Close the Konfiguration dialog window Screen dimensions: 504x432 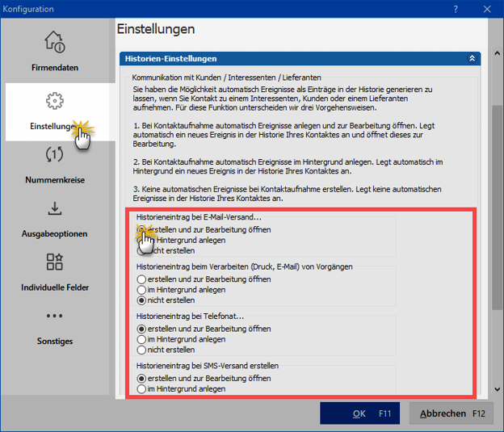pos(487,9)
